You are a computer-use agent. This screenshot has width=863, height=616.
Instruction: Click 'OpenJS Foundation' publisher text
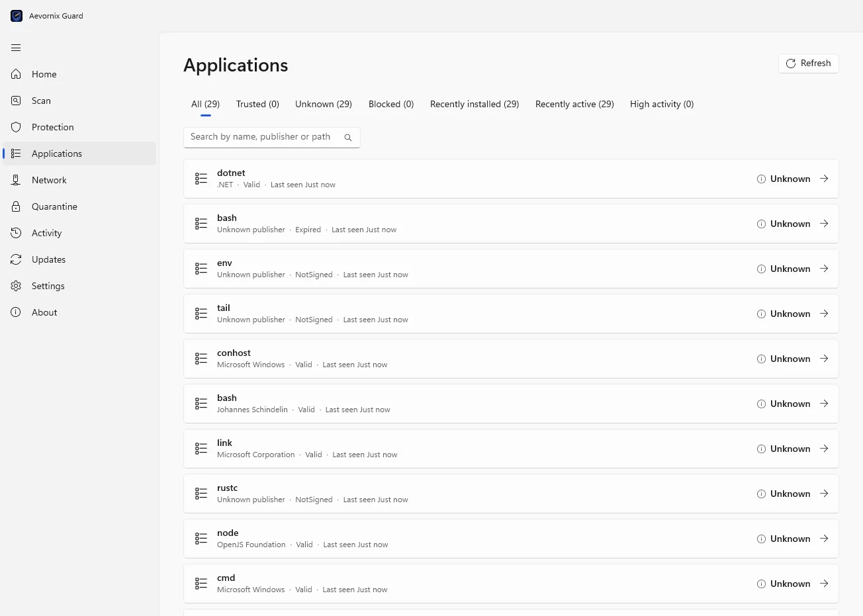(251, 545)
